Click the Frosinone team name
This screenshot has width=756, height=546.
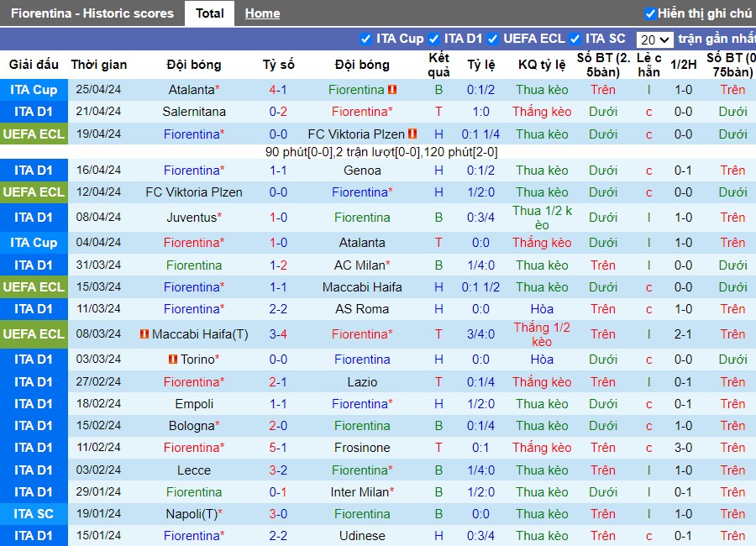(x=362, y=448)
